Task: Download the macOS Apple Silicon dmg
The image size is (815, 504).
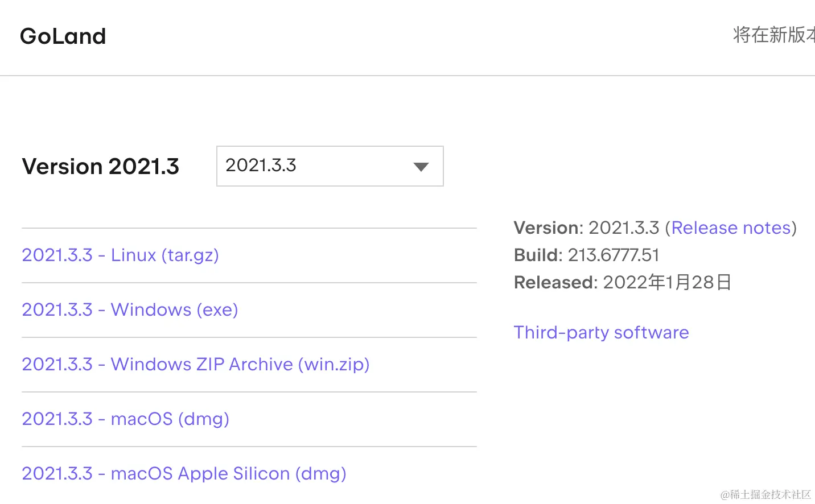Action: 184,473
